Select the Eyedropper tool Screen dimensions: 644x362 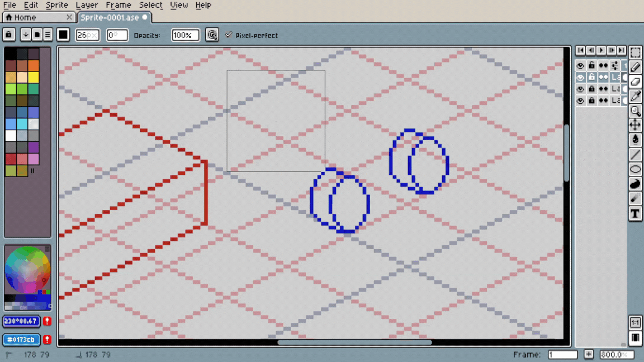636,96
